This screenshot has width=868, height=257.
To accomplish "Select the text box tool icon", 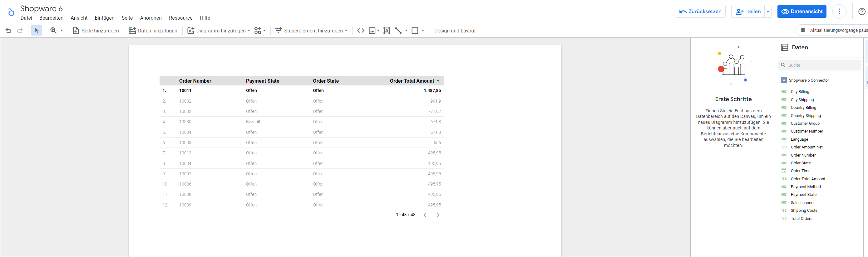I will [x=387, y=31].
